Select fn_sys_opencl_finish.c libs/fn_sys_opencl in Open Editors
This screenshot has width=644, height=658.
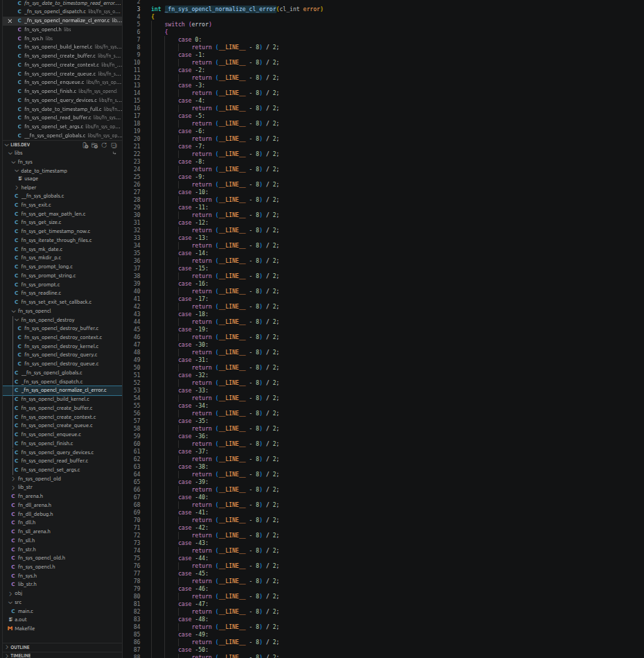point(62,91)
